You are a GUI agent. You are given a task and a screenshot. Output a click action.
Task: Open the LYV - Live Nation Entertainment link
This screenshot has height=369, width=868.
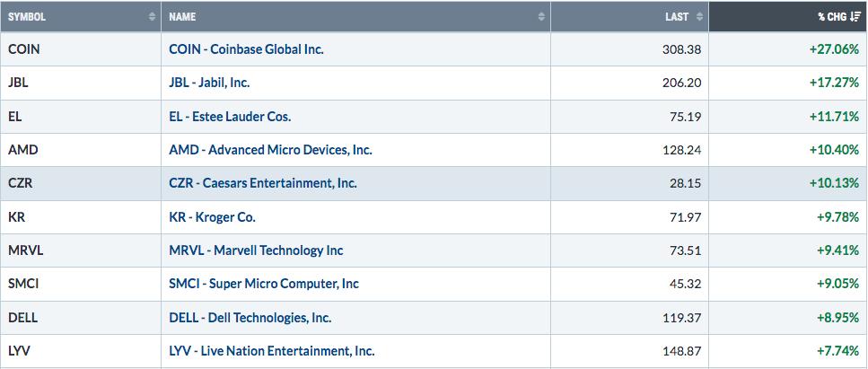[272, 351]
